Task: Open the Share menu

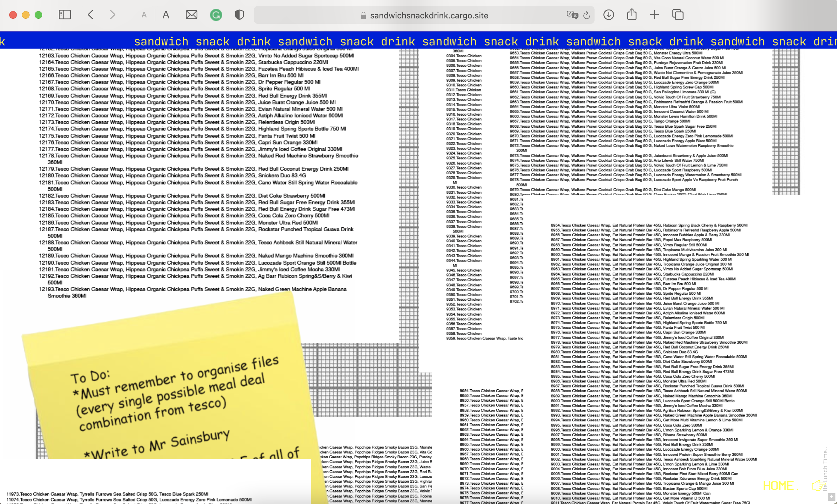Action: (631, 15)
